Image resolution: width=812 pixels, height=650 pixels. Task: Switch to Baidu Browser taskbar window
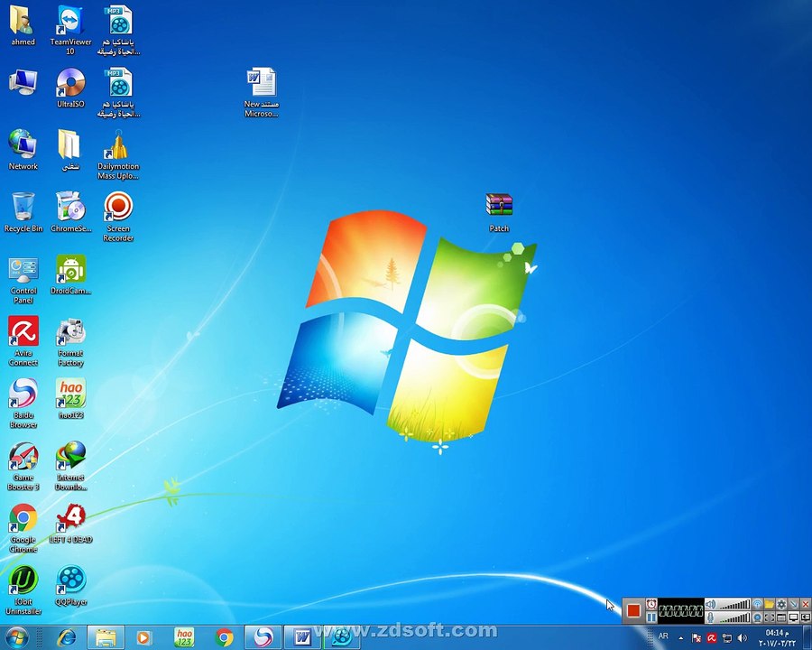pyautogui.click(x=263, y=637)
